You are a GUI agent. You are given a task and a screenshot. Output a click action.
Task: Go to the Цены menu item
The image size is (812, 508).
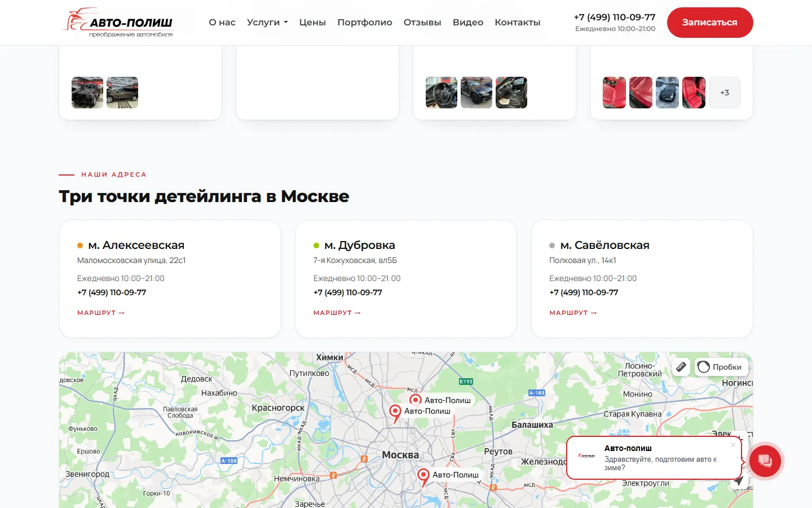click(312, 23)
